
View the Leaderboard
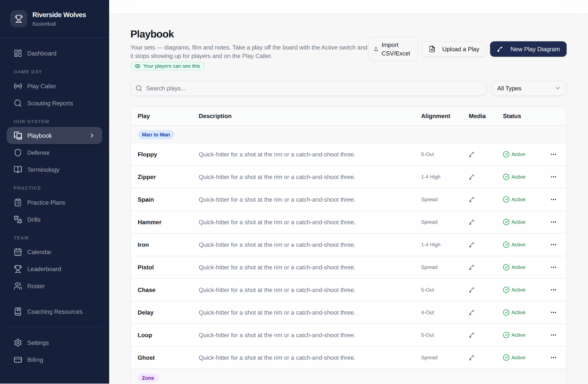pyautogui.click(x=55, y=269)
